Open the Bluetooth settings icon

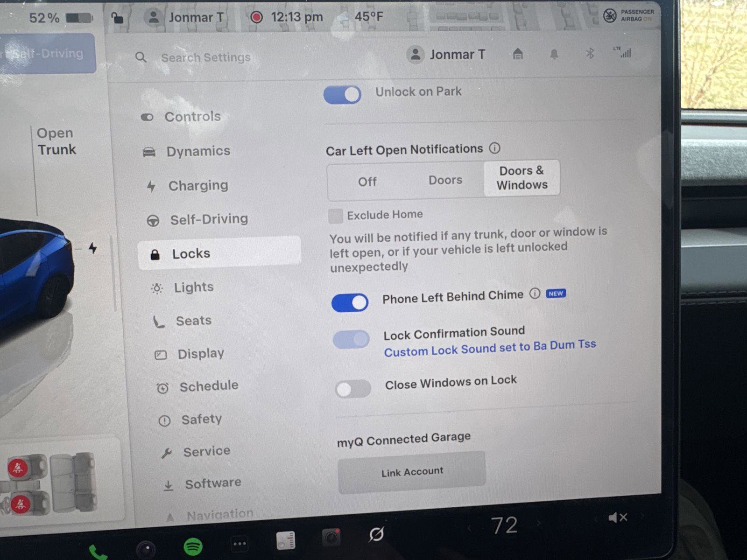coord(590,54)
